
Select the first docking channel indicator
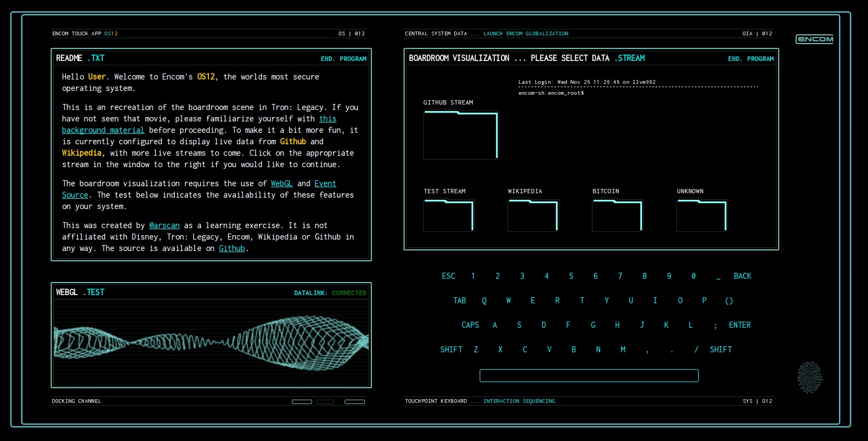(x=302, y=402)
